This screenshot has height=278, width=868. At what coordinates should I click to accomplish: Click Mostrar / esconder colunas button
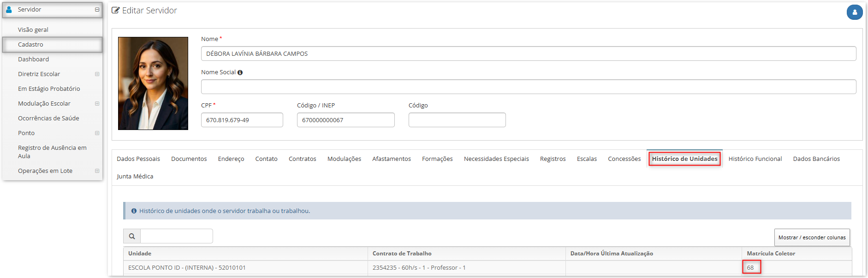click(812, 237)
